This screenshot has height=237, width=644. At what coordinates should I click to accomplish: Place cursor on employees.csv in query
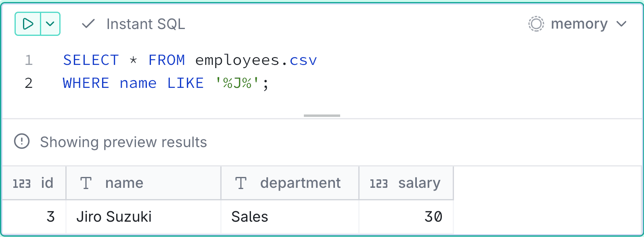coord(256,60)
